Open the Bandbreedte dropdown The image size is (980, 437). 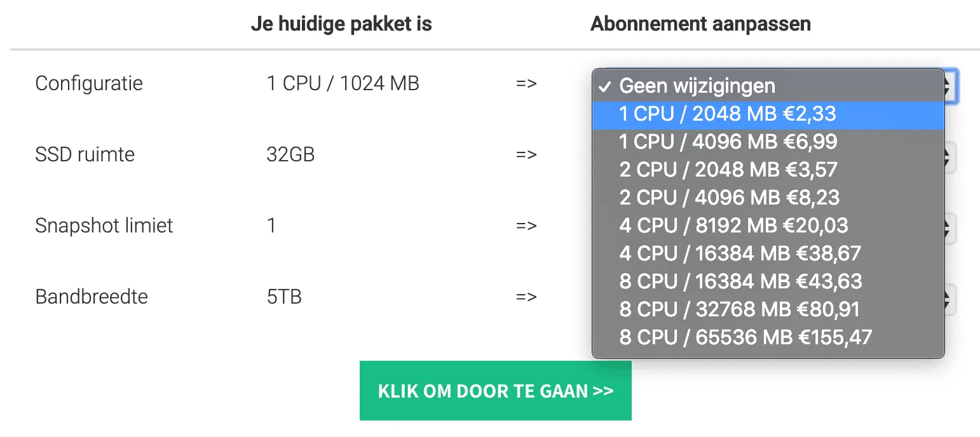(x=951, y=298)
